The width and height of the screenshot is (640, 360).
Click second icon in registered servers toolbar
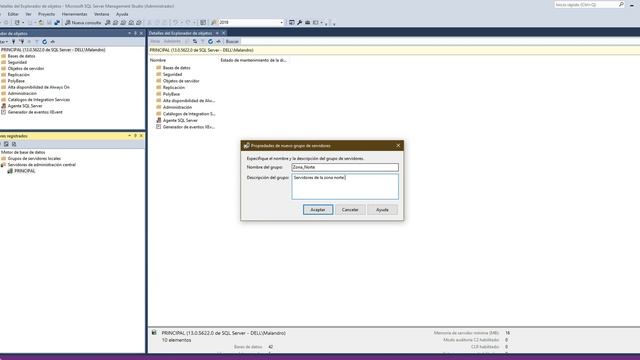pos(14,144)
